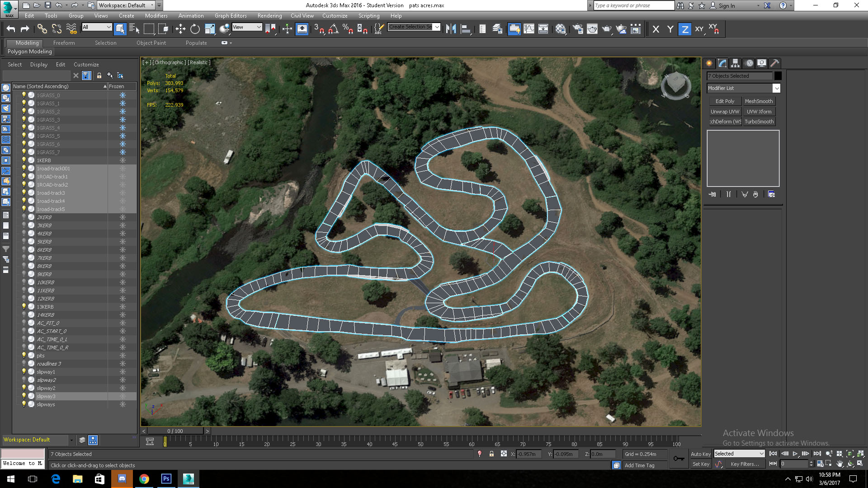Select the Move tool in toolbar

coord(180,29)
